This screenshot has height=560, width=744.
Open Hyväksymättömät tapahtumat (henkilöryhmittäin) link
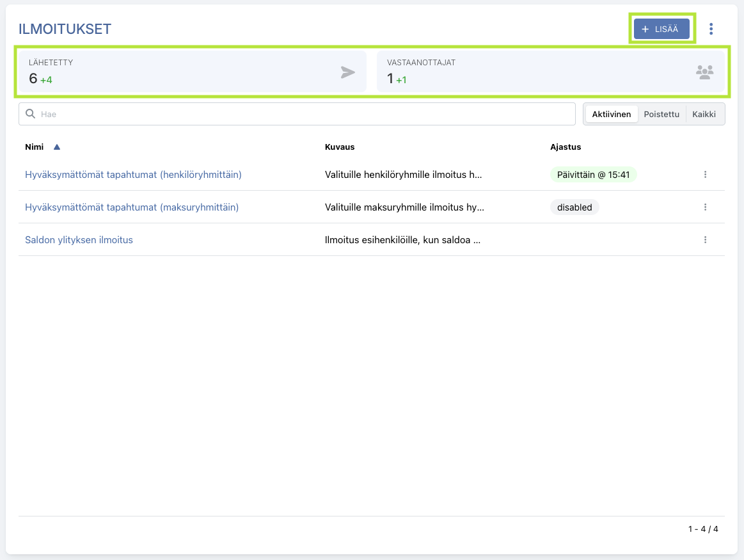(x=133, y=174)
